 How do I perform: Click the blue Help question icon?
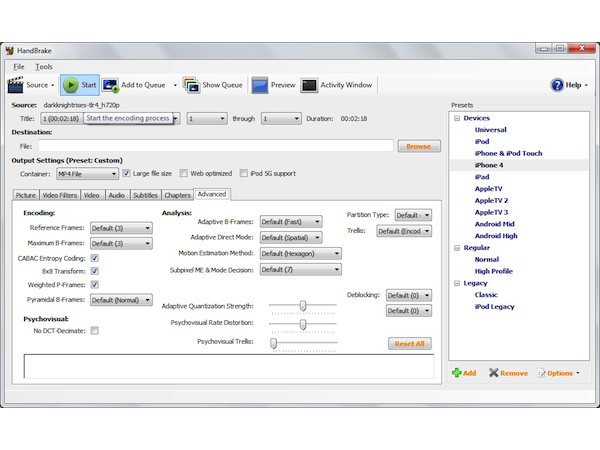click(x=557, y=85)
